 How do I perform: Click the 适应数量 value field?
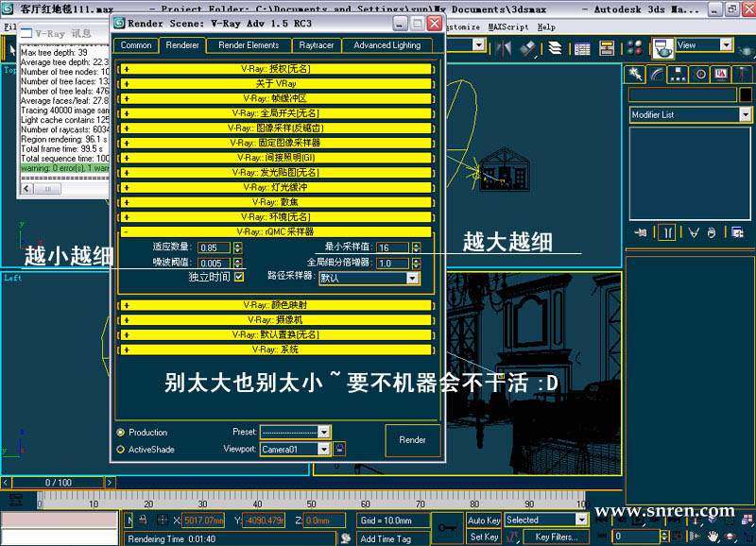(215, 247)
